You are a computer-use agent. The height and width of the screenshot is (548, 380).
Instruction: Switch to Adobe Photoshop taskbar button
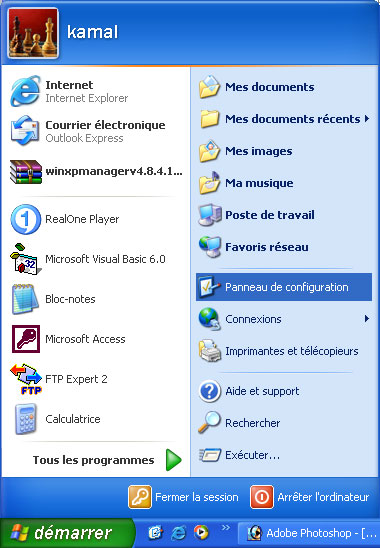click(x=309, y=533)
